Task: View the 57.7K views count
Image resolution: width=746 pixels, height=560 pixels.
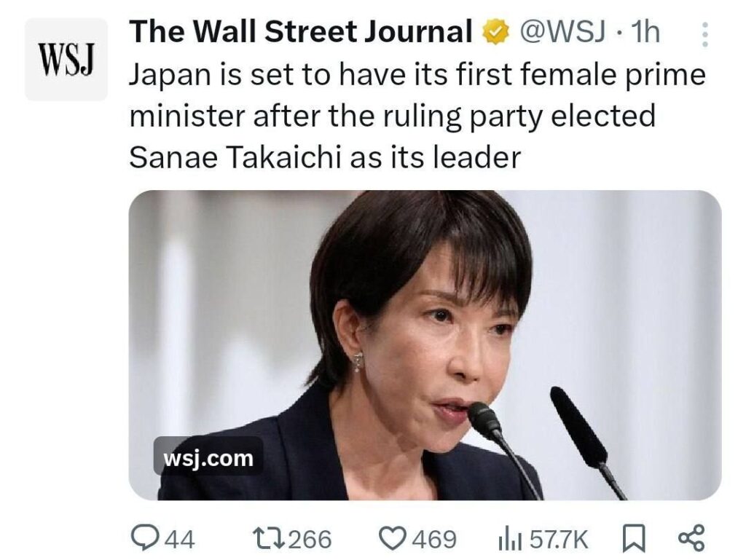Action: (x=558, y=540)
